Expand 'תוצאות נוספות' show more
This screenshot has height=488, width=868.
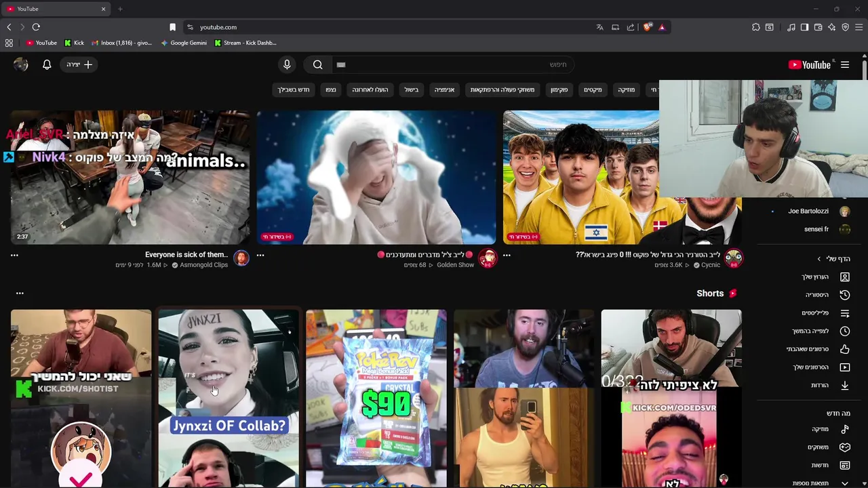pyautogui.click(x=825, y=483)
